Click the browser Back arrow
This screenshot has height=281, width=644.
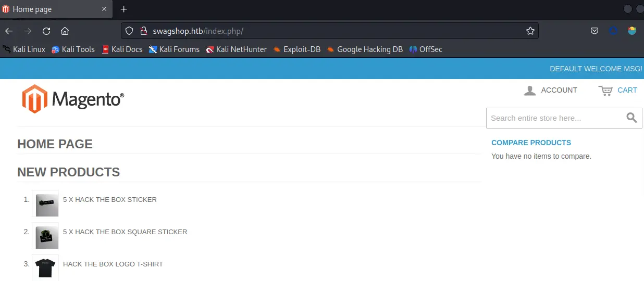(x=9, y=31)
